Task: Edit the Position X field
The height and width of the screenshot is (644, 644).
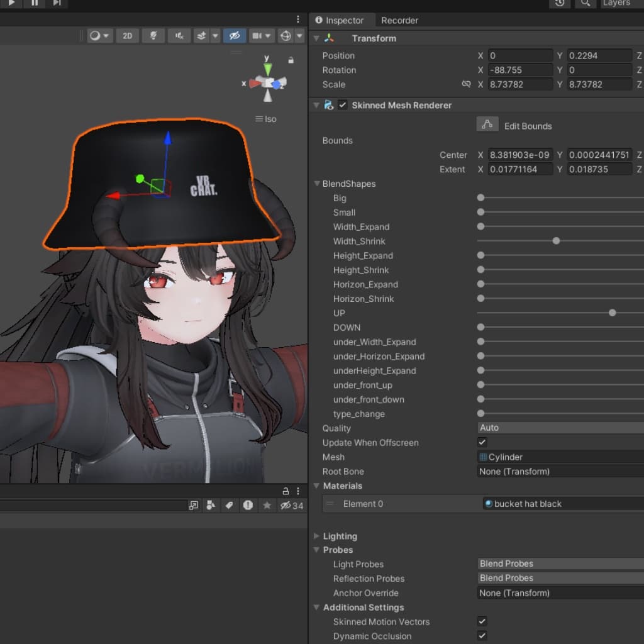Action: pos(520,55)
